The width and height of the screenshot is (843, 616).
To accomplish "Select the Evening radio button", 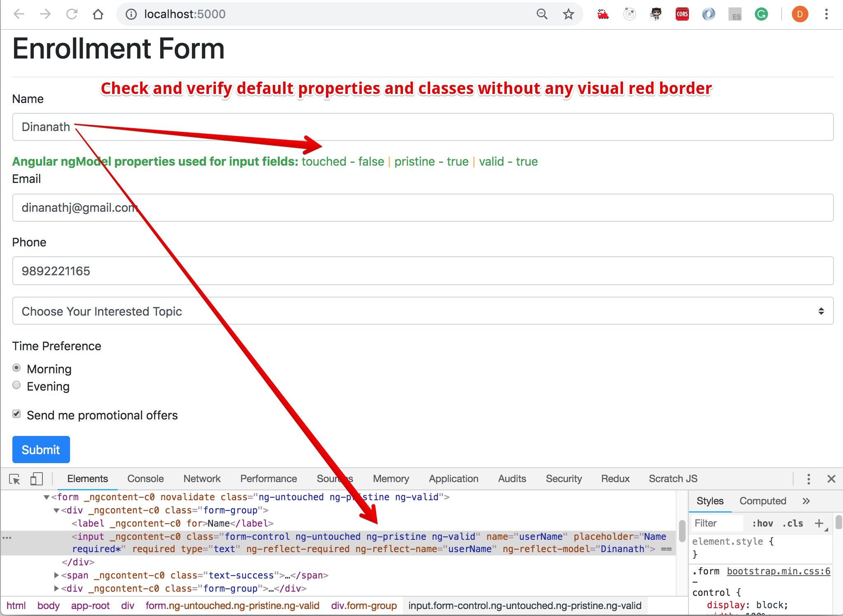I will click(x=16, y=385).
